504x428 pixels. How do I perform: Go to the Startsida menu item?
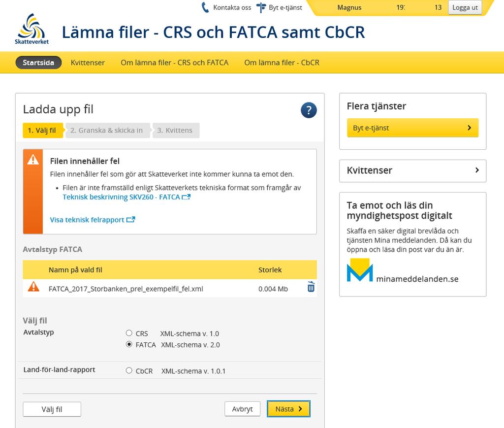coord(38,63)
